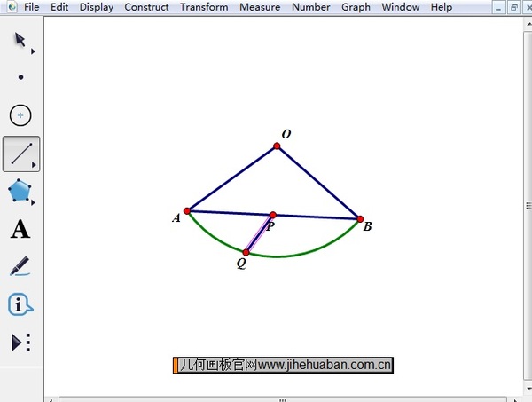Select the Text tool
532x402 pixels.
(20, 230)
